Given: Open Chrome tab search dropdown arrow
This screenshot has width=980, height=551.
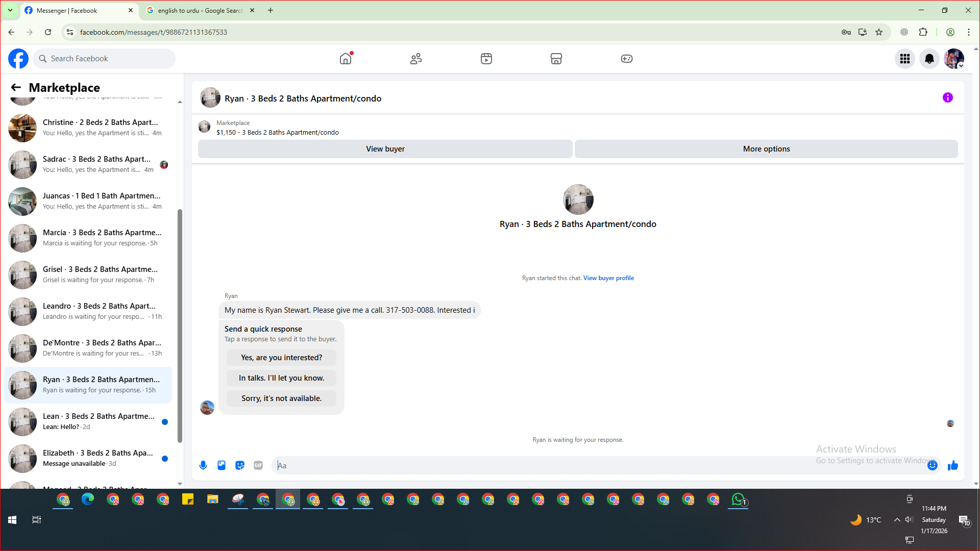Looking at the screenshot, I should click(10, 10).
